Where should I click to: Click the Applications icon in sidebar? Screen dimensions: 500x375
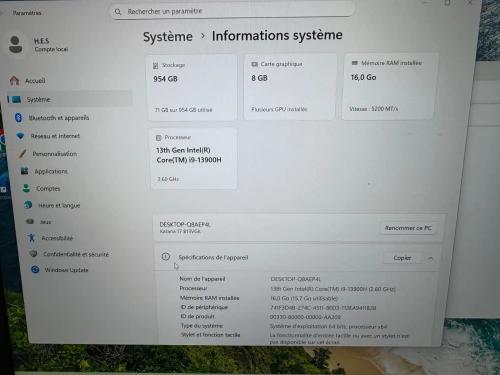[x=24, y=171]
